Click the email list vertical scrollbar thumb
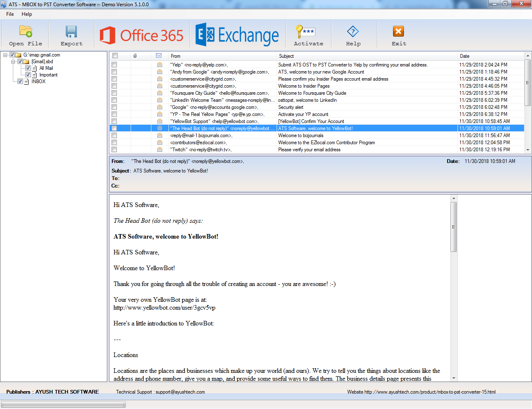 click(528, 82)
